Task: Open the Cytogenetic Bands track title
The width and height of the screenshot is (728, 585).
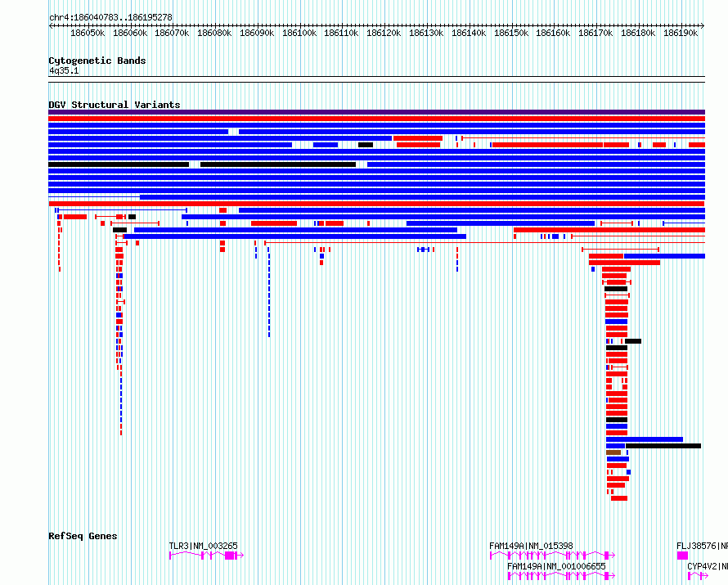Action: 97,61
